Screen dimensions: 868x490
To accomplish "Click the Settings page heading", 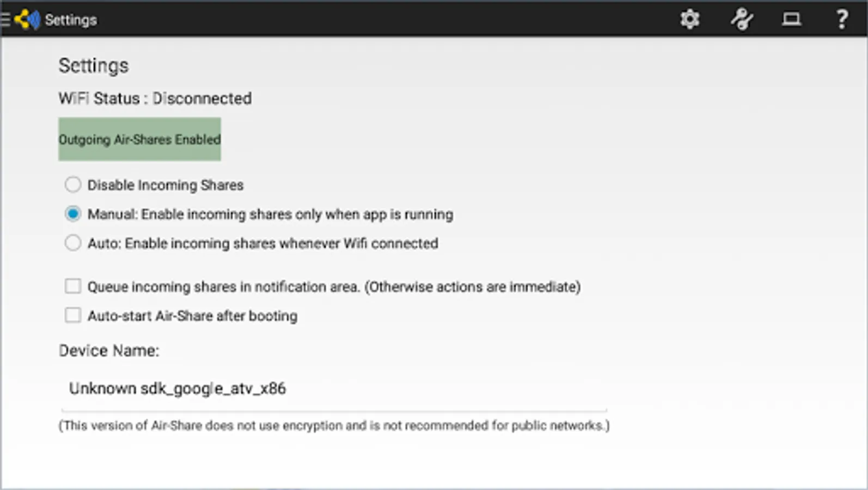I will pyautogui.click(x=93, y=66).
